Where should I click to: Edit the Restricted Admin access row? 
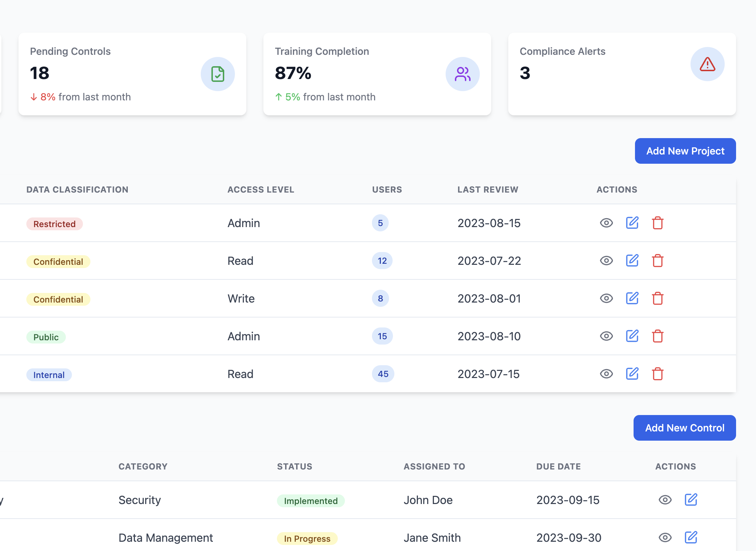click(x=632, y=223)
